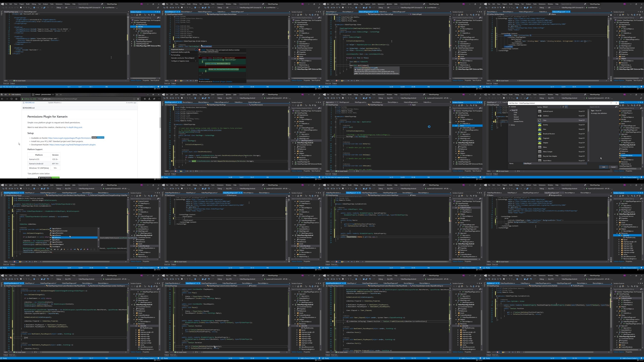Viewport: 644px width, 362px height.
Task: Collapse the Installed node in Add New Item
Action: (x=509, y=107)
